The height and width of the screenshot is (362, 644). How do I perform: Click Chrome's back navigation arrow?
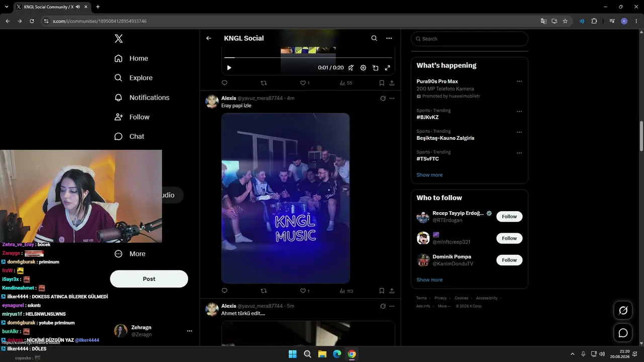(8, 21)
